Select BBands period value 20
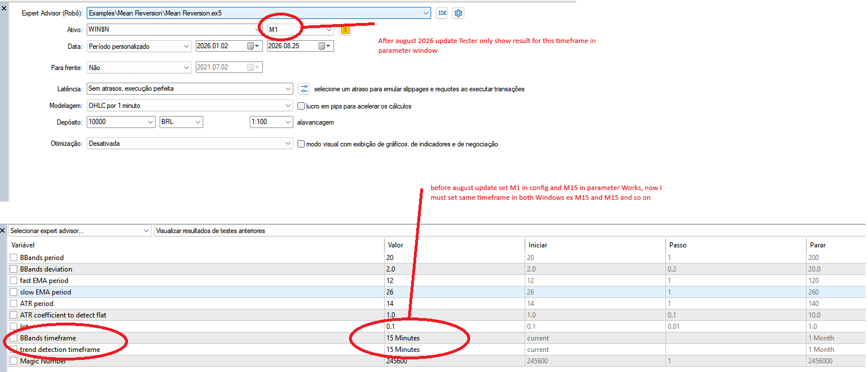 390,258
